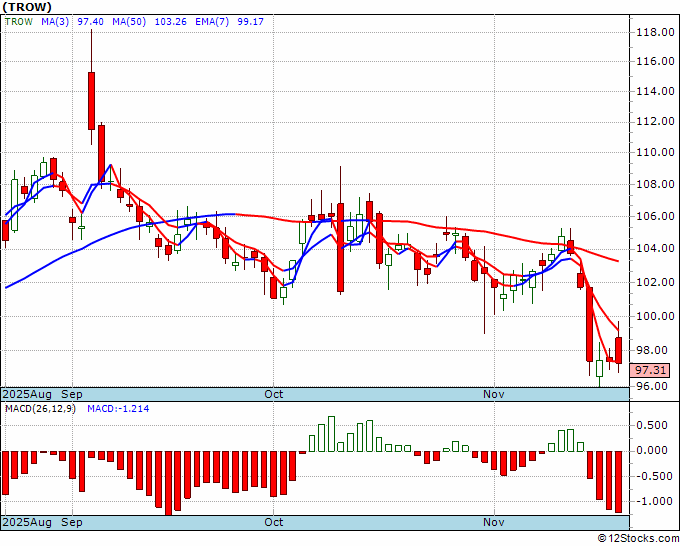The height and width of the screenshot is (546, 680).
Task: Click the Nov label on MACD axis
Action: click(494, 522)
